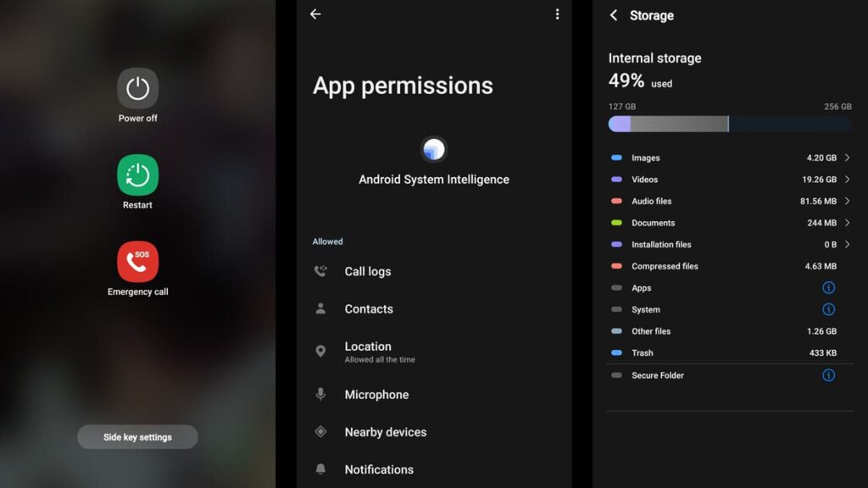Tap the internal storage usage bar
Image resolution: width=868 pixels, height=488 pixels.
click(729, 125)
